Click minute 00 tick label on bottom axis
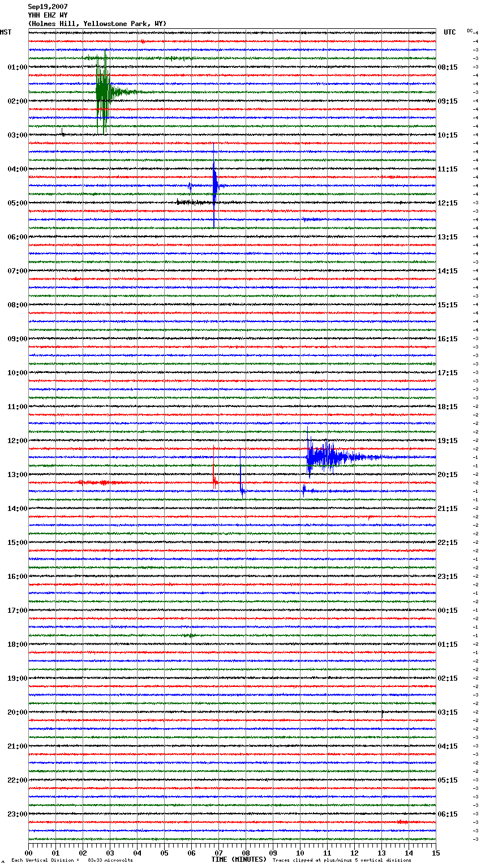This screenshot has width=481, height=868. coord(28,853)
